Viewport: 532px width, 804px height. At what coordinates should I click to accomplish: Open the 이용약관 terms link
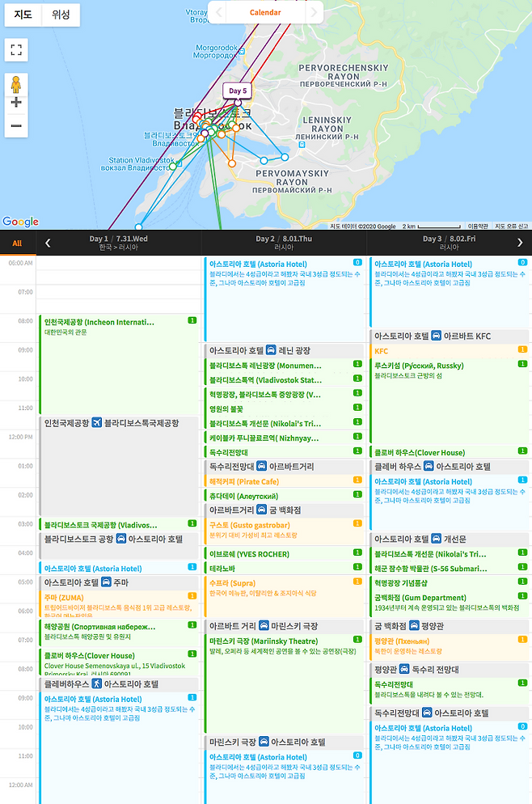coord(478,226)
